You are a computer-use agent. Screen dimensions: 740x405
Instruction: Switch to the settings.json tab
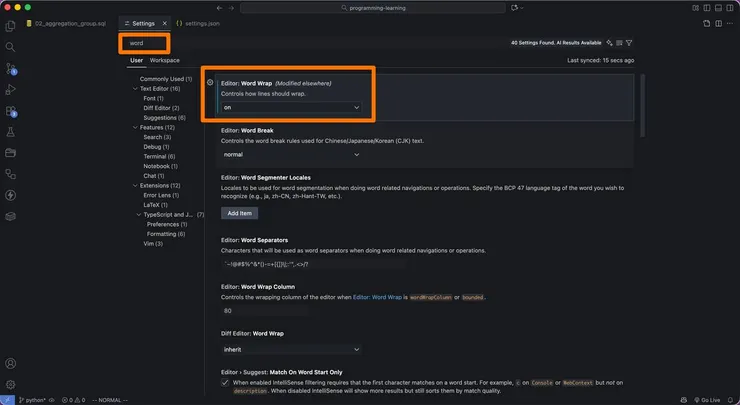[198, 23]
